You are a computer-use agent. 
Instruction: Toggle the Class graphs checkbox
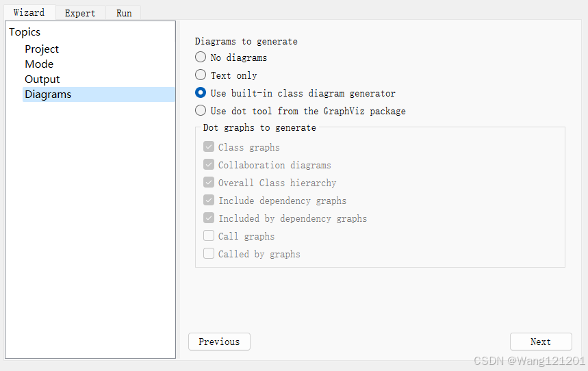[209, 147]
